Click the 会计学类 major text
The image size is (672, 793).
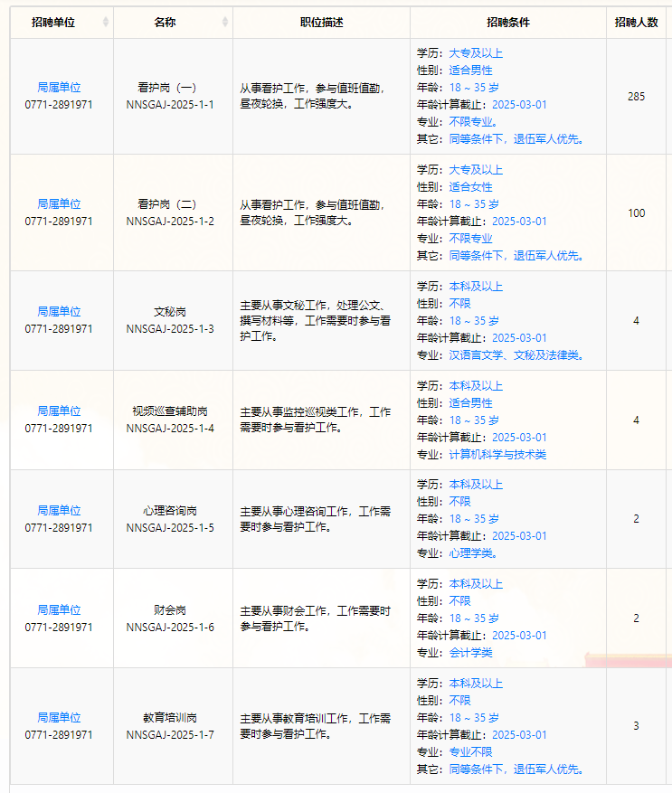tap(470, 653)
